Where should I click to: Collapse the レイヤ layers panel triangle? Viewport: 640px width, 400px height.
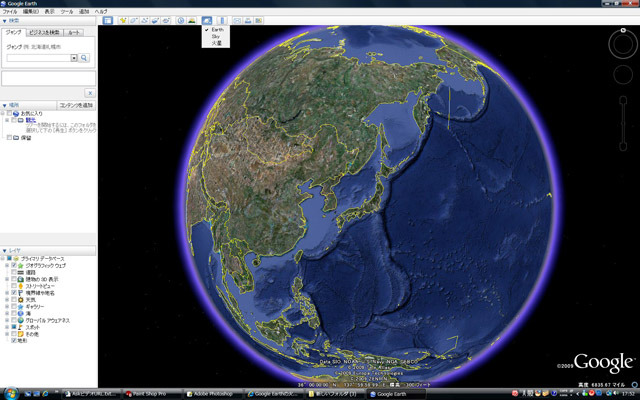pyautogui.click(x=4, y=251)
